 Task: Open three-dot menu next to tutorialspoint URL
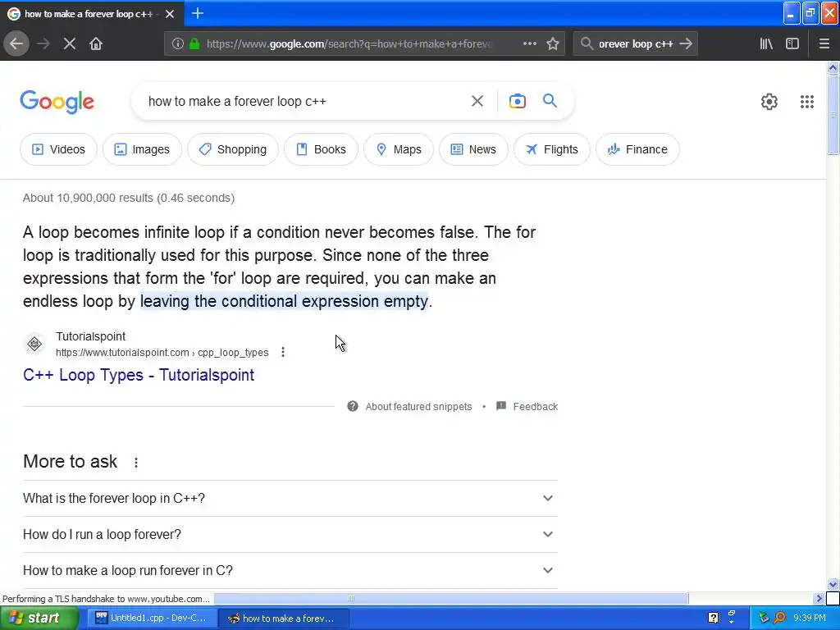(x=283, y=352)
